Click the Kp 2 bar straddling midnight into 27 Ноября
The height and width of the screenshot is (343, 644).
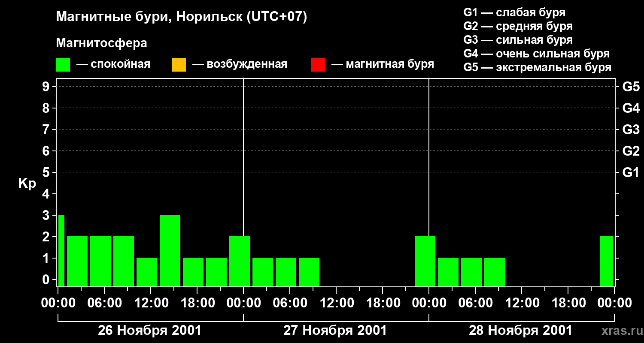click(x=240, y=261)
